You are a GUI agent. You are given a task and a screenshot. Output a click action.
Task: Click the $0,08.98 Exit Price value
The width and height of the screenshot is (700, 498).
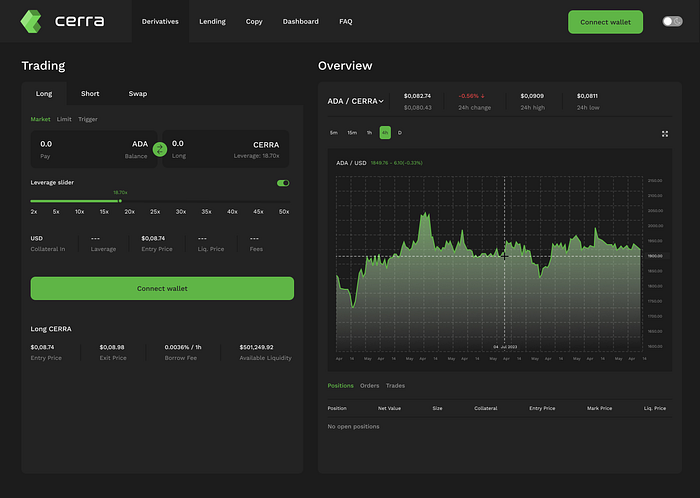tap(112, 347)
